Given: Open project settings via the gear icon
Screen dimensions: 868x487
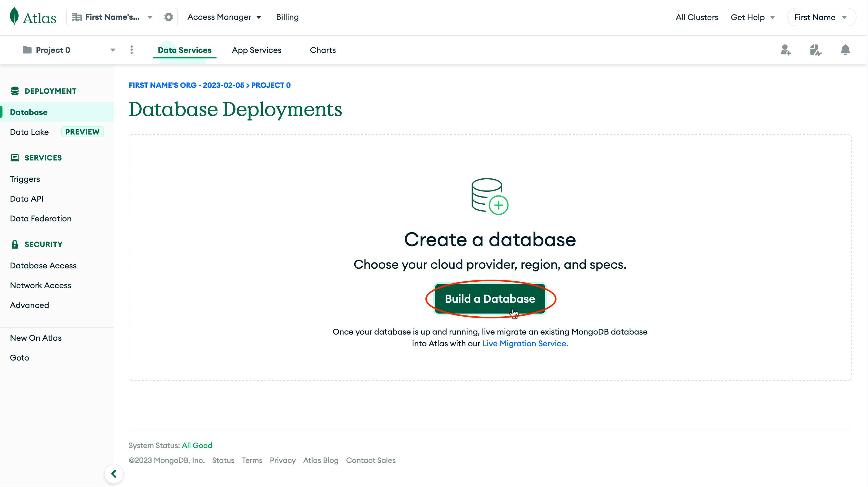Looking at the screenshot, I should click(x=168, y=17).
